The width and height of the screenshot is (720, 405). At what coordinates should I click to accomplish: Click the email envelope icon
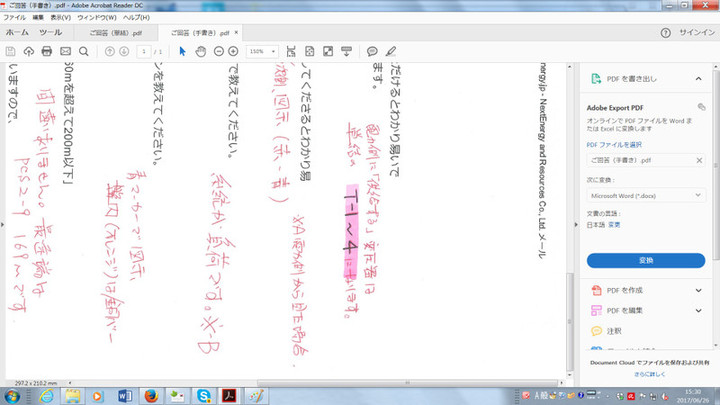click(x=65, y=51)
